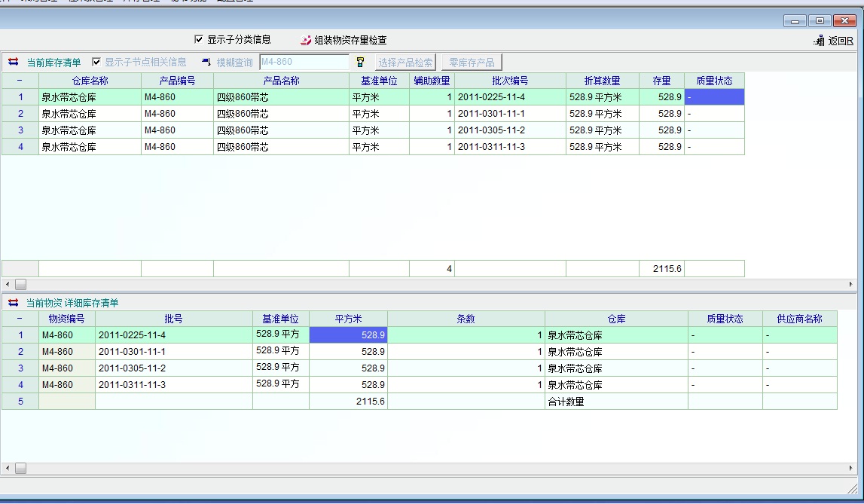
Task: Collapse upper grid using the minus corner cell
Action: (x=20, y=81)
